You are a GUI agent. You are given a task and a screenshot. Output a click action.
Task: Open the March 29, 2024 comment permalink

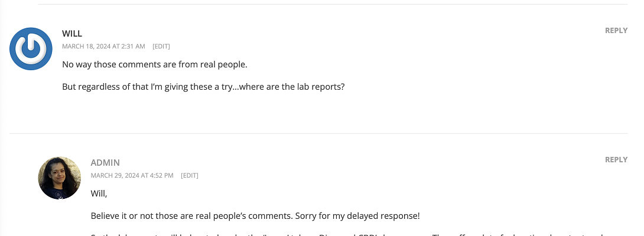click(132, 175)
